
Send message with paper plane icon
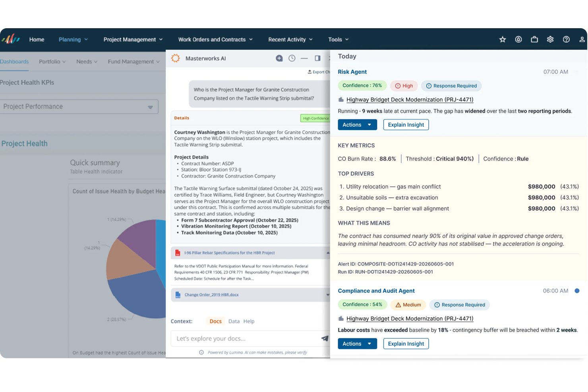tap(325, 338)
